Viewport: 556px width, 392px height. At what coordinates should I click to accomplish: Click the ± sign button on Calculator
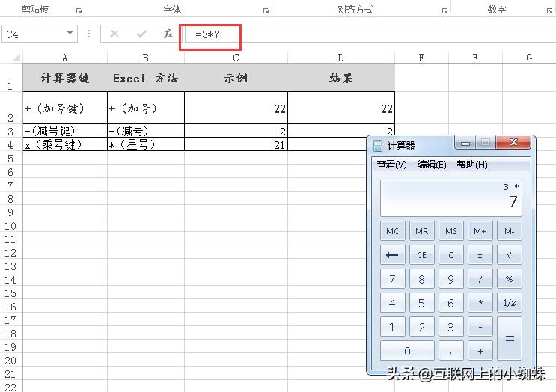[480, 255]
